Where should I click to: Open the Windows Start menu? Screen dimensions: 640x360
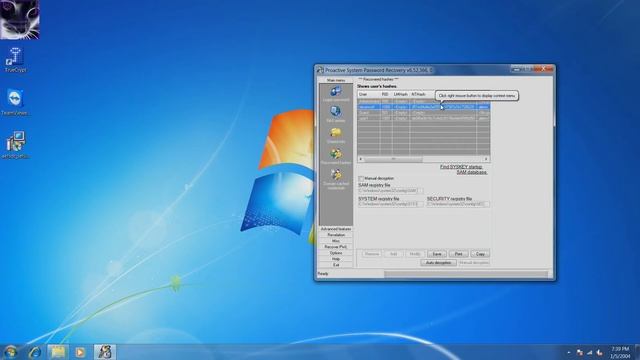[x=10, y=351]
